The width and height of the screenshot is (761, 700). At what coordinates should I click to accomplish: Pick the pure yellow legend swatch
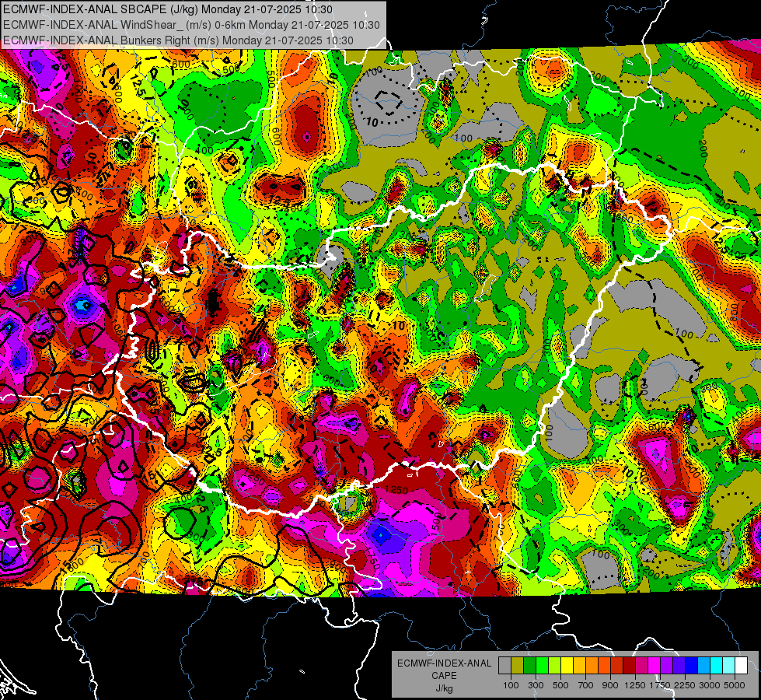pos(567,666)
